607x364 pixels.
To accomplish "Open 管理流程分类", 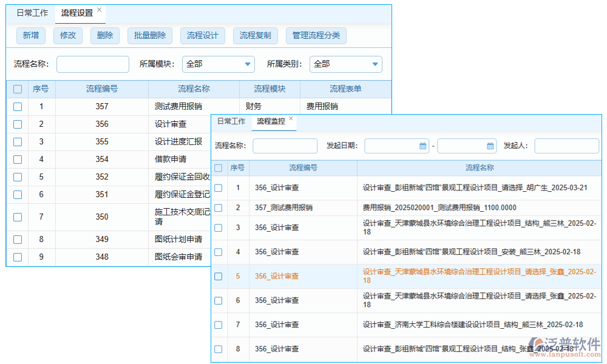I will 316,35.
